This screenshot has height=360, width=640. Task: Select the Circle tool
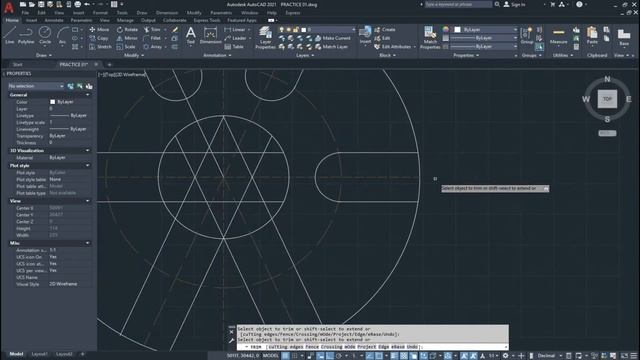pyautogui.click(x=45, y=35)
